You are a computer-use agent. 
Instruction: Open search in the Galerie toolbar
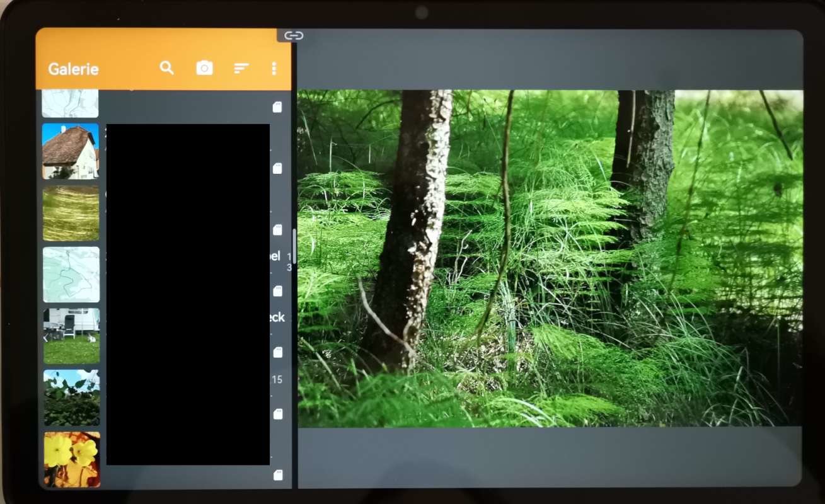(166, 68)
